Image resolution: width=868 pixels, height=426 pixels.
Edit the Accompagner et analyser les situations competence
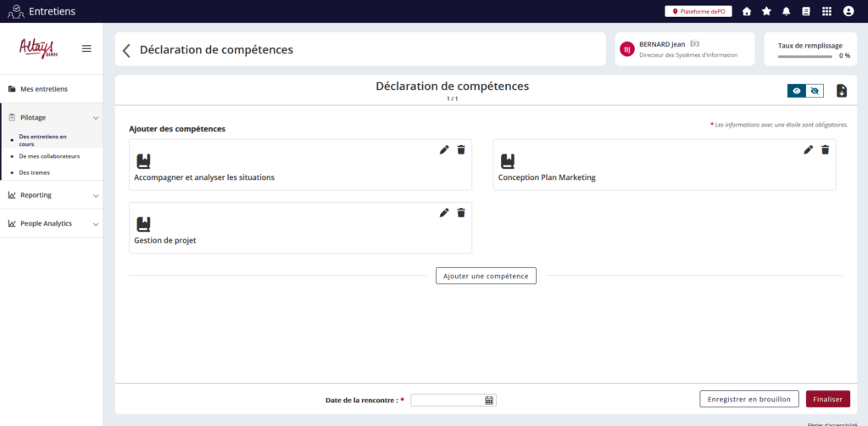444,150
